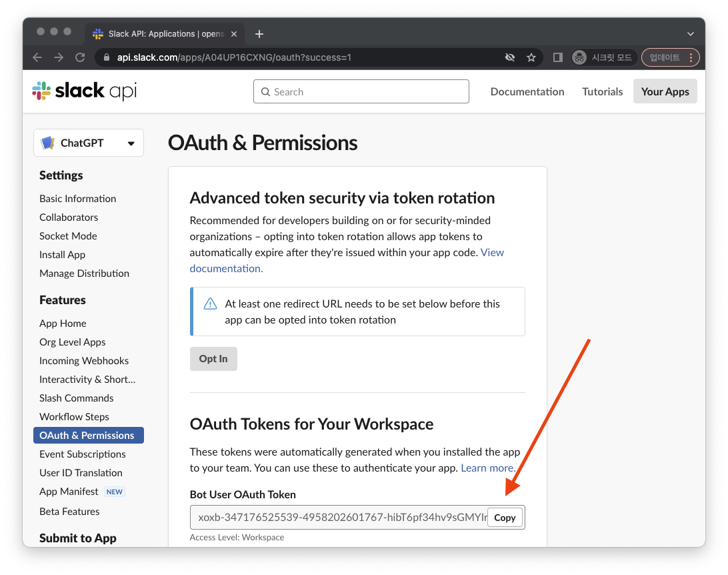Click the Opt In button

pos(213,359)
